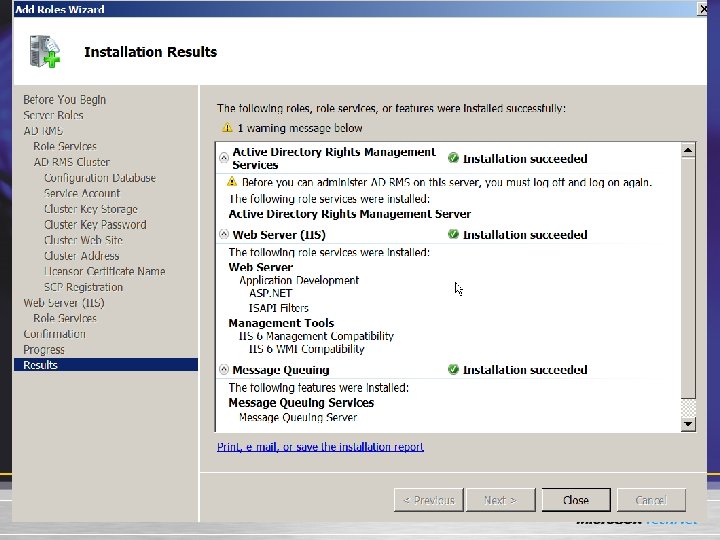
Task: Open the print, e-mail, or save installation report link
Action: pyautogui.click(x=320, y=446)
